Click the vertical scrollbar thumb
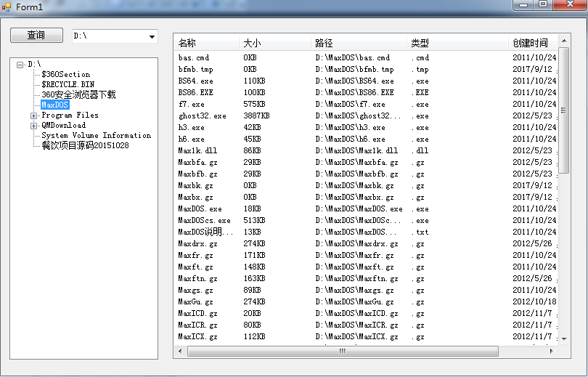The image size is (588, 377). click(564, 110)
